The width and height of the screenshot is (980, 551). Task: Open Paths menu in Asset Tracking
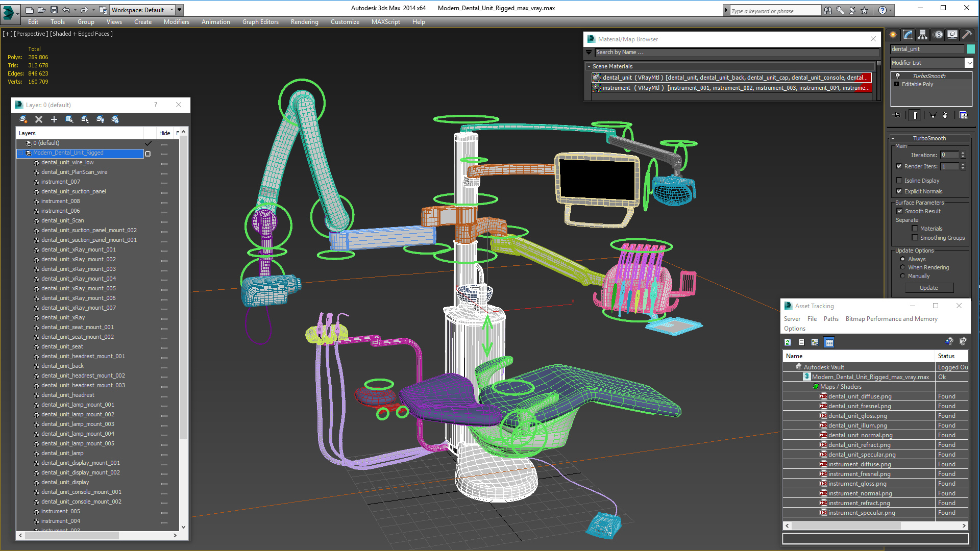[831, 319]
